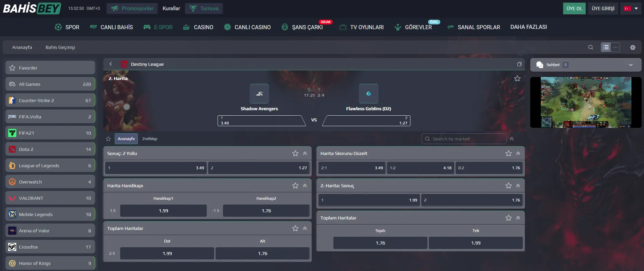
Task: Collapse the 2. Harita: Sonuç market
Action: click(x=518, y=186)
